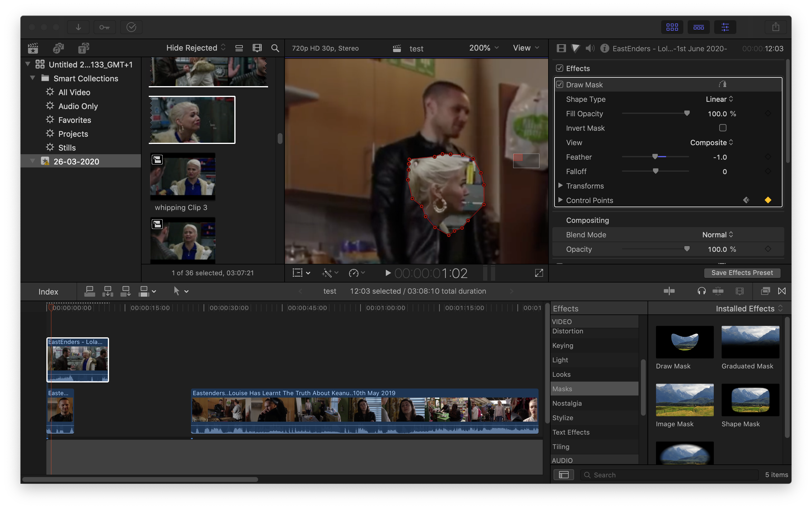
Task: Open the Share export icon
Action: tap(775, 27)
